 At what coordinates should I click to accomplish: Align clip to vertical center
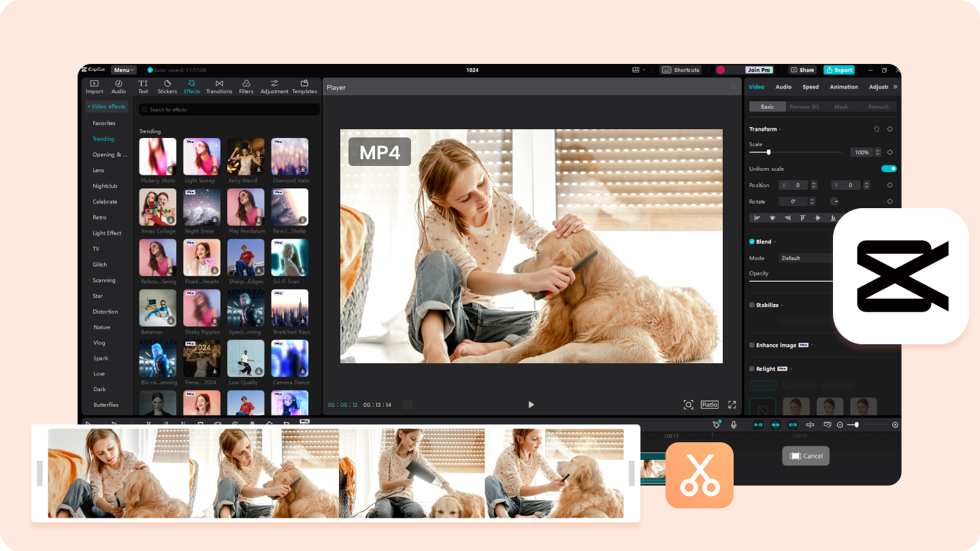coord(817,218)
